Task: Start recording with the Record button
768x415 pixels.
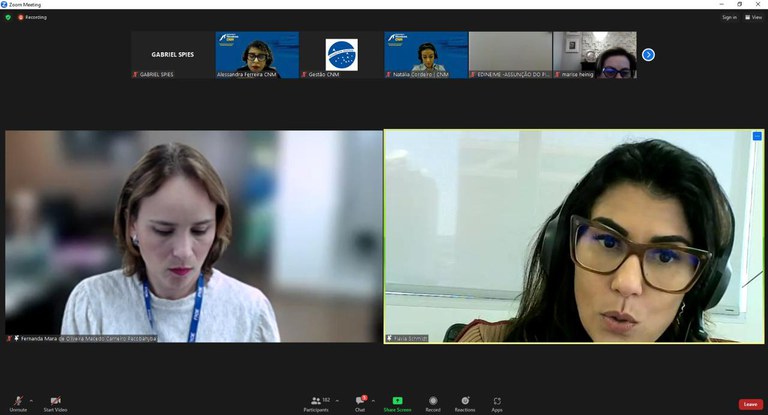Action: coord(433,402)
